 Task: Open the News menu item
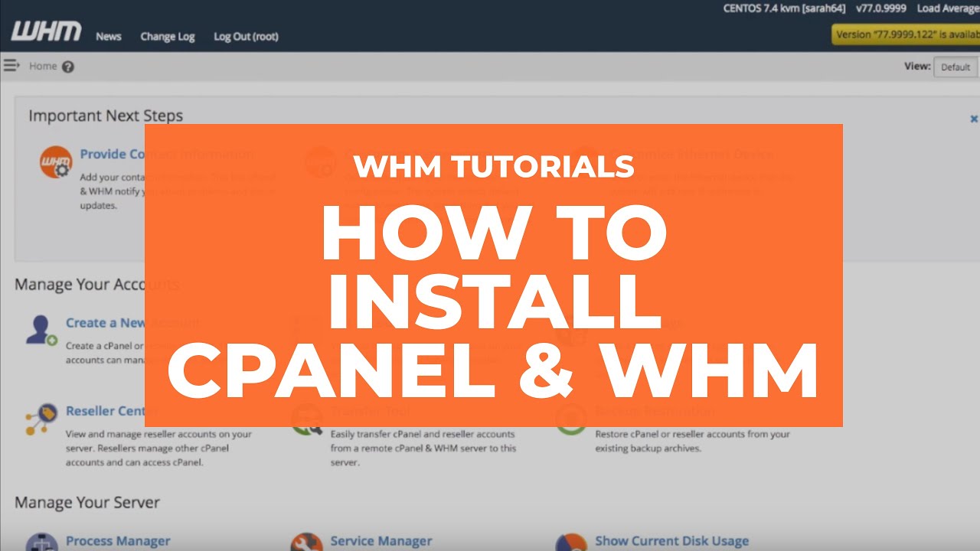click(109, 36)
